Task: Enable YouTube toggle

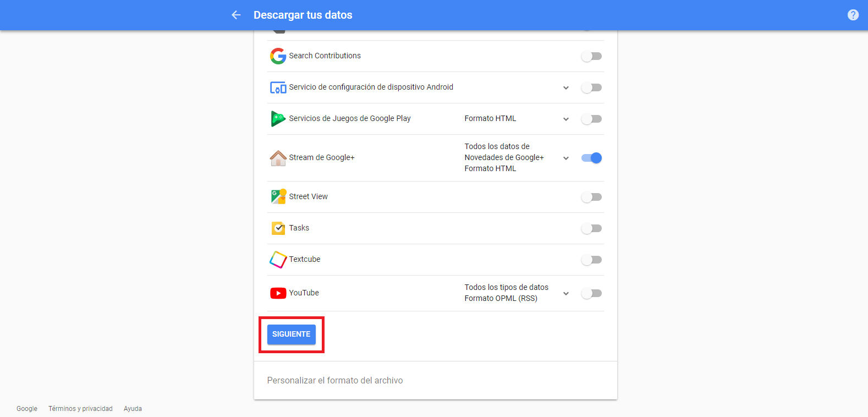Action: pyautogui.click(x=592, y=293)
